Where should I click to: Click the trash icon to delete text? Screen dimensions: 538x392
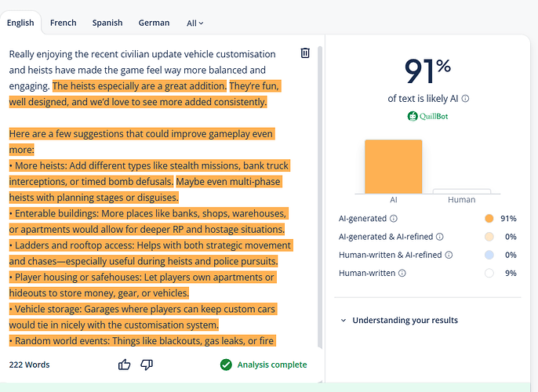pos(305,53)
